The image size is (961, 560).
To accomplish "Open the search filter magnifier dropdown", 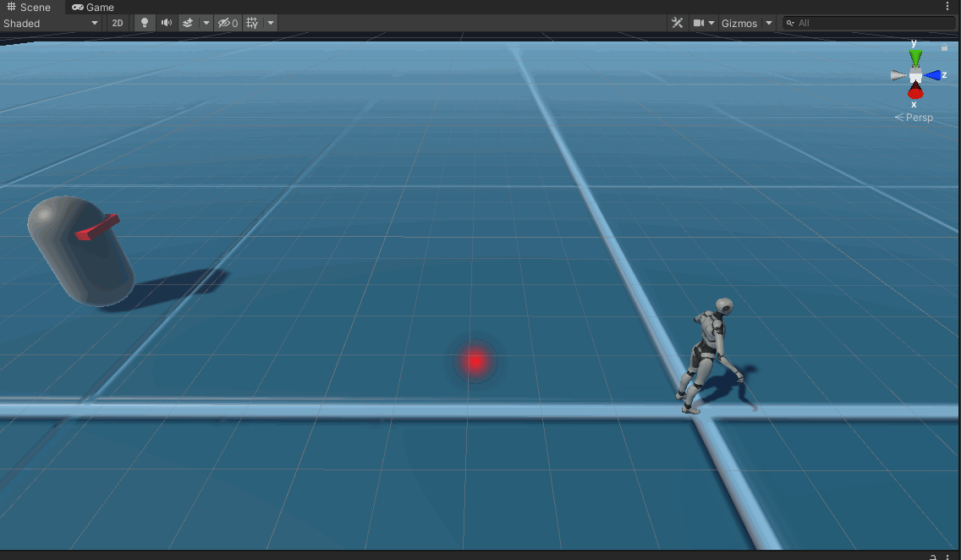I will click(790, 24).
